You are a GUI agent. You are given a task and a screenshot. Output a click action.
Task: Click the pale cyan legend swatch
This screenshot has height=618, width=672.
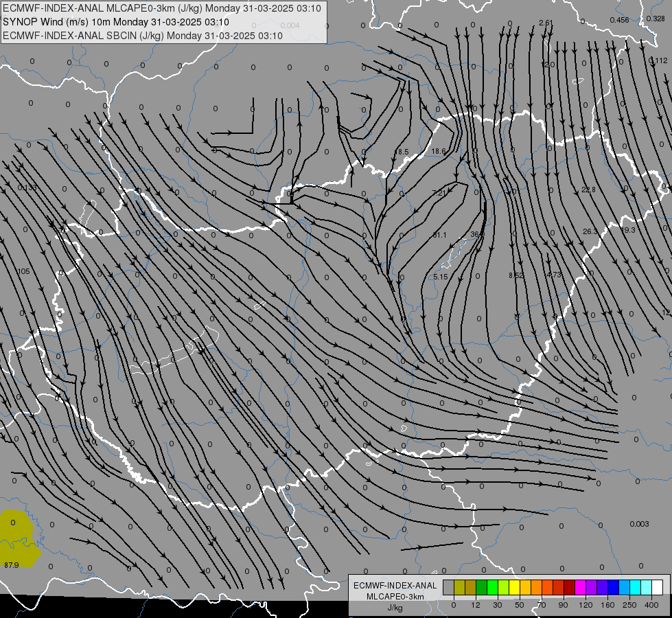click(x=647, y=587)
